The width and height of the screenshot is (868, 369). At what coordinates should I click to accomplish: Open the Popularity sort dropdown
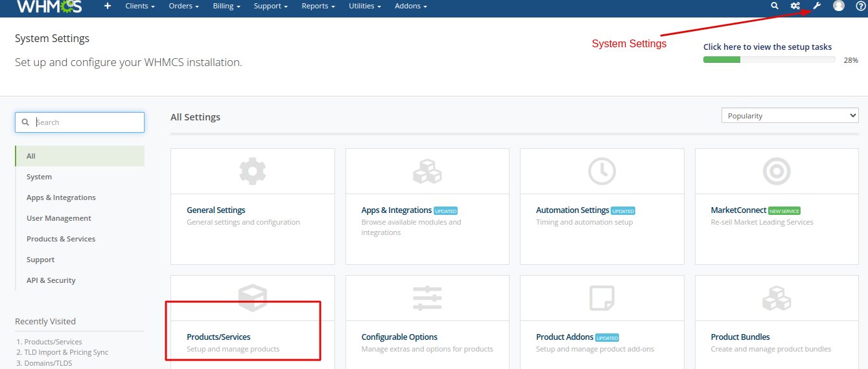(790, 116)
